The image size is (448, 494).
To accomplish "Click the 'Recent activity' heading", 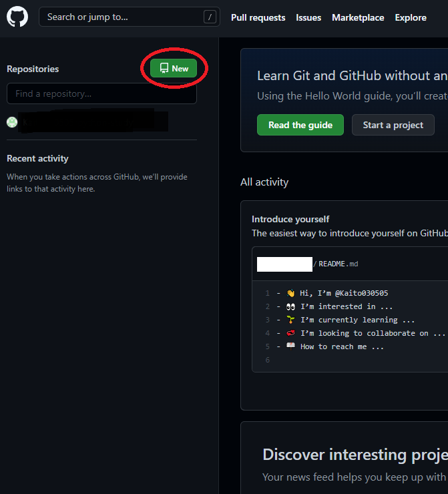I will 37,158.
